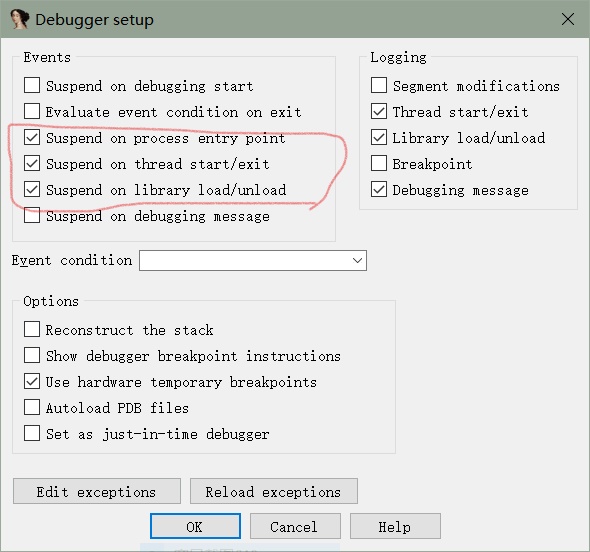Enable Suspend on debugging start

coord(32,85)
